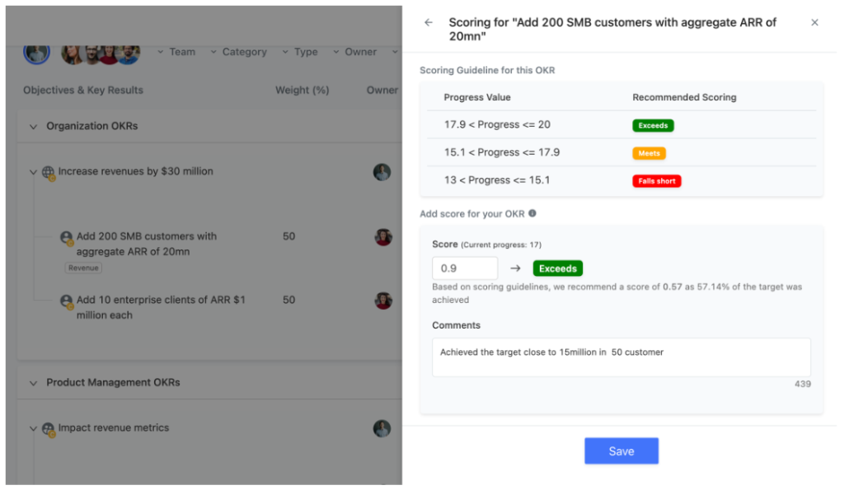Close the scoring panel
This screenshot has width=844, height=504.
tap(814, 22)
